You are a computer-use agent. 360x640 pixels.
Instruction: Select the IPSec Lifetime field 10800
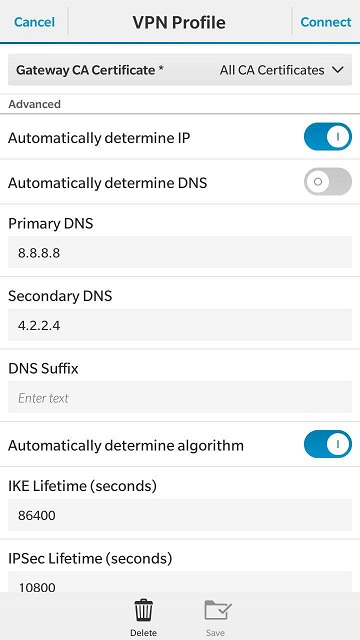tap(180, 582)
